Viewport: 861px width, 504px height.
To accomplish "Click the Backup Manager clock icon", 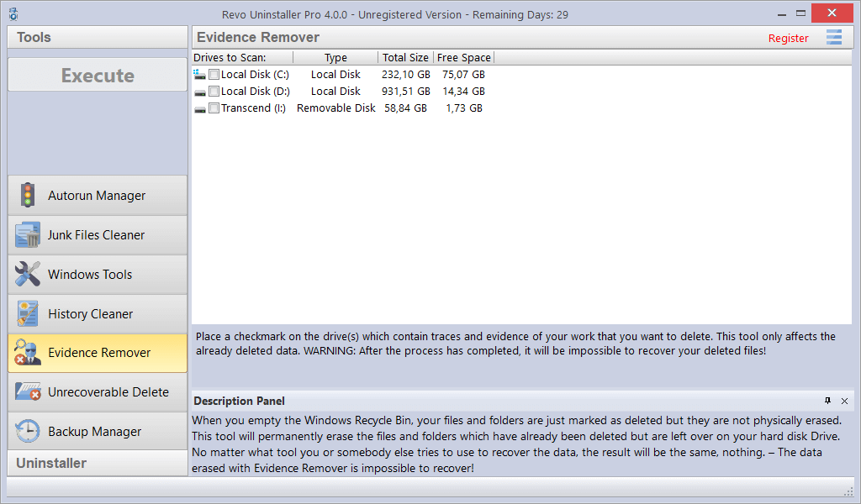I will pos(28,431).
